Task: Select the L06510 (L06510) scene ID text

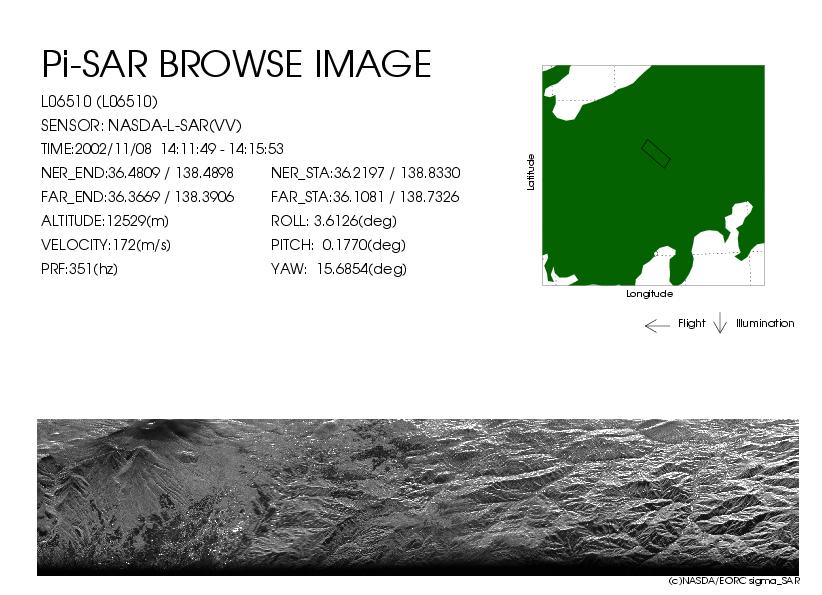Action: (99, 101)
